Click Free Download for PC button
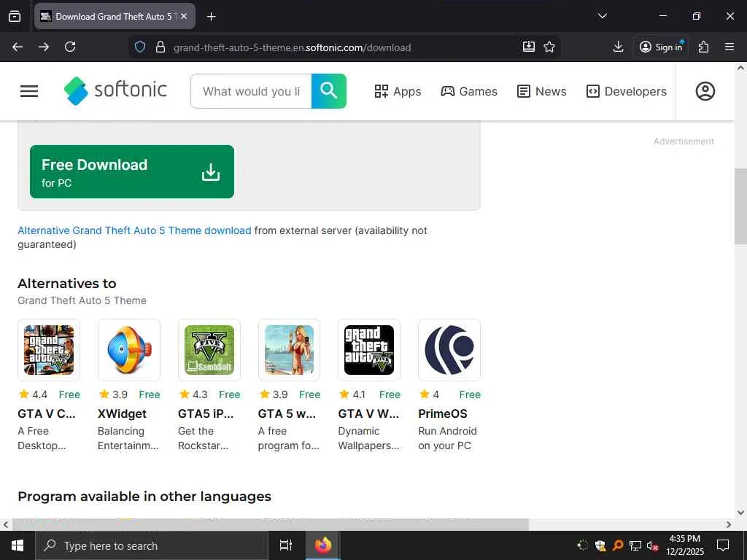Image resolution: width=747 pixels, height=560 pixels. coord(132,172)
